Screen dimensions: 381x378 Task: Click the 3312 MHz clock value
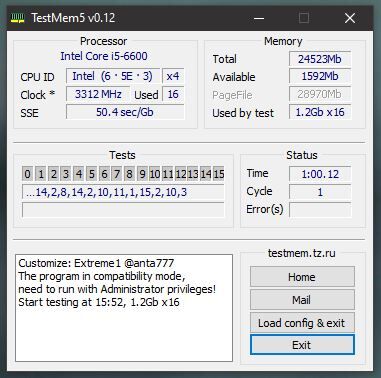(x=98, y=94)
